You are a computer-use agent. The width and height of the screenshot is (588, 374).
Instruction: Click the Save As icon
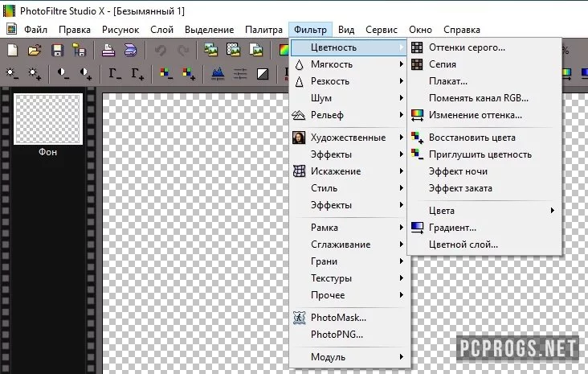[x=80, y=50]
